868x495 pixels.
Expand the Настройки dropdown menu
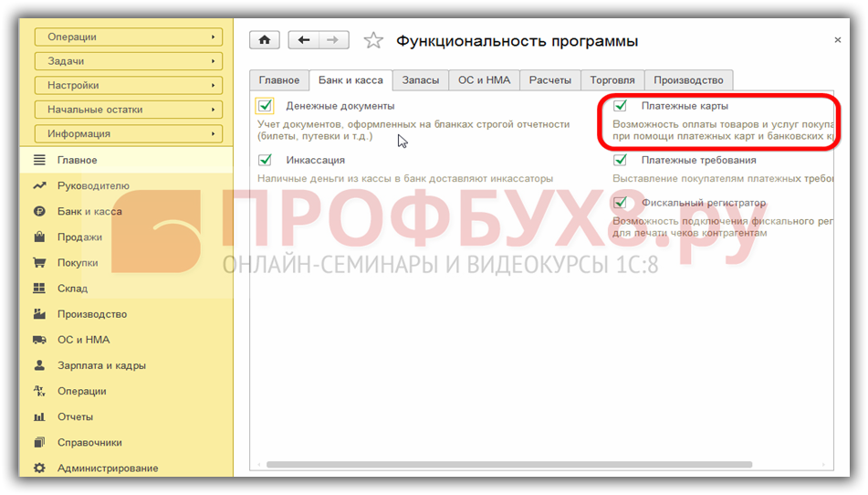coord(129,86)
